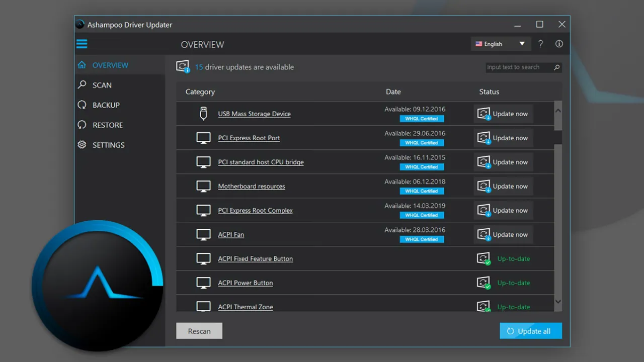644x362 pixels.
Task: Click the scroll up arrow of driver list
Action: tap(558, 110)
